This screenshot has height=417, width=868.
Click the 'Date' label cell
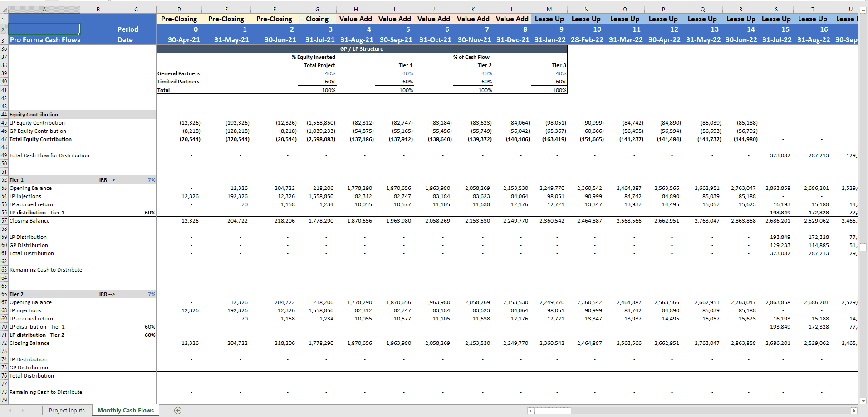click(125, 40)
